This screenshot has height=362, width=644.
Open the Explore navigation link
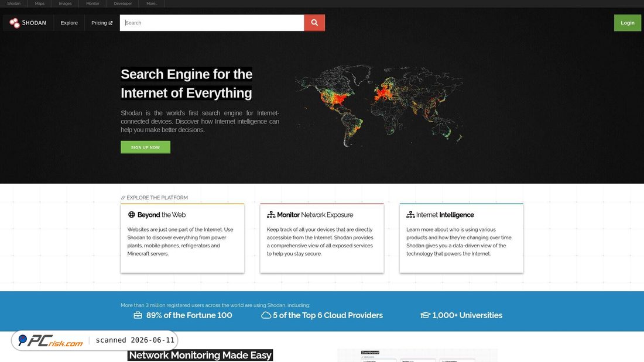[69, 23]
